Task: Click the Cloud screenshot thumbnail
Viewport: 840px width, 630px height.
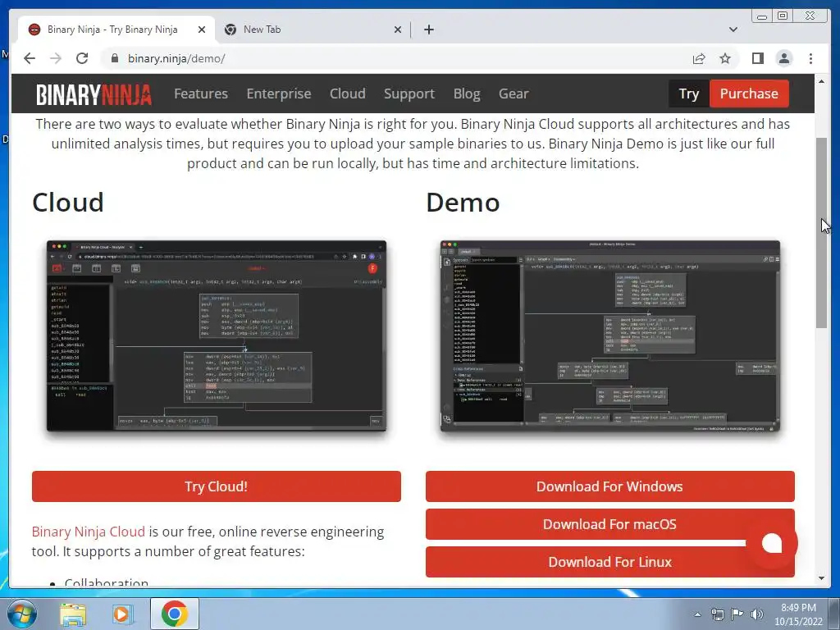Action: [x=217, y=336]
